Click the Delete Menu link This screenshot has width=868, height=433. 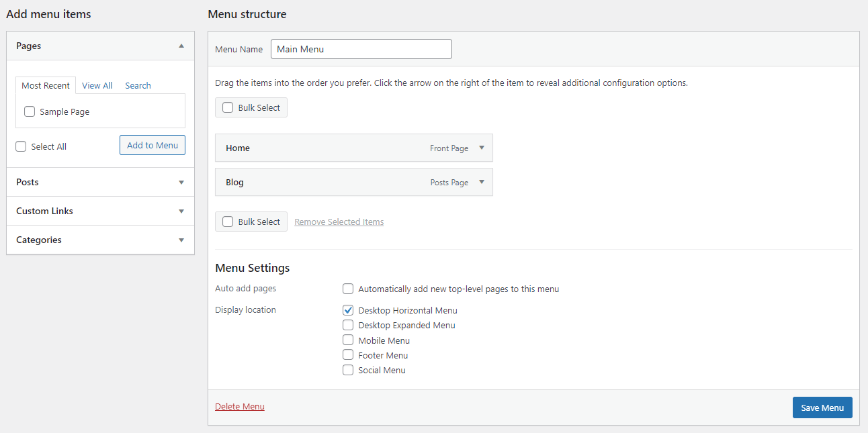pyautogui.click(x=240, y=406)
